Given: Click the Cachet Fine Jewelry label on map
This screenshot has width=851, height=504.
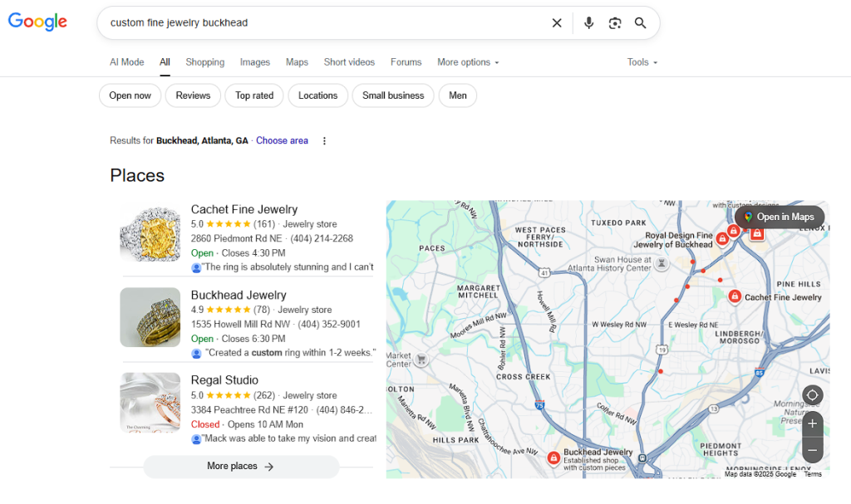Looking at the screenshot, I should 783,297.
